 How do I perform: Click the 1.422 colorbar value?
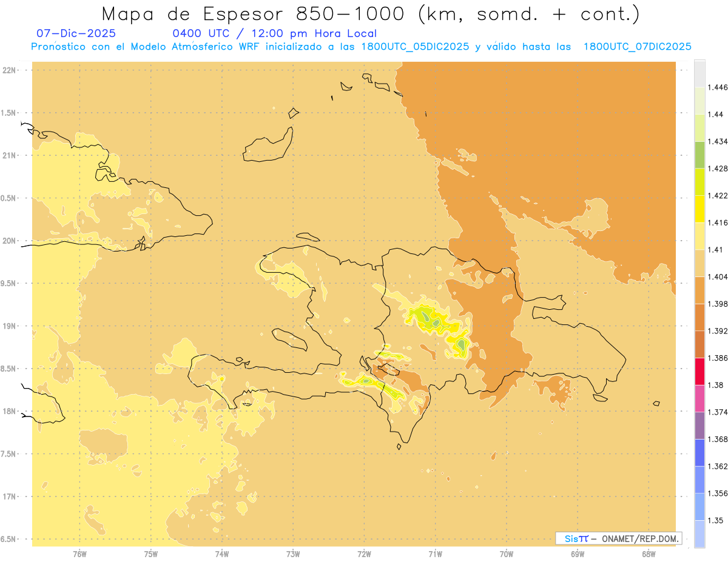coord(718,196)
